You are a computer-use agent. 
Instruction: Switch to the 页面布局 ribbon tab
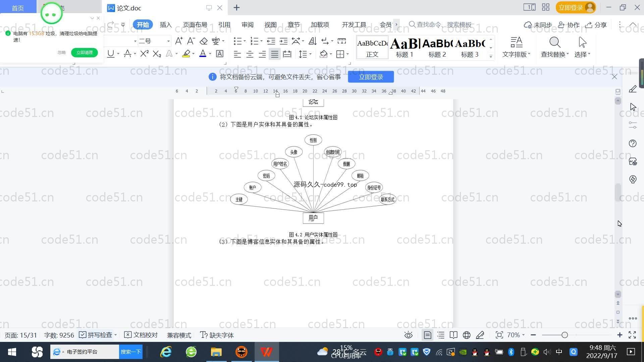[x=195, y=25]
